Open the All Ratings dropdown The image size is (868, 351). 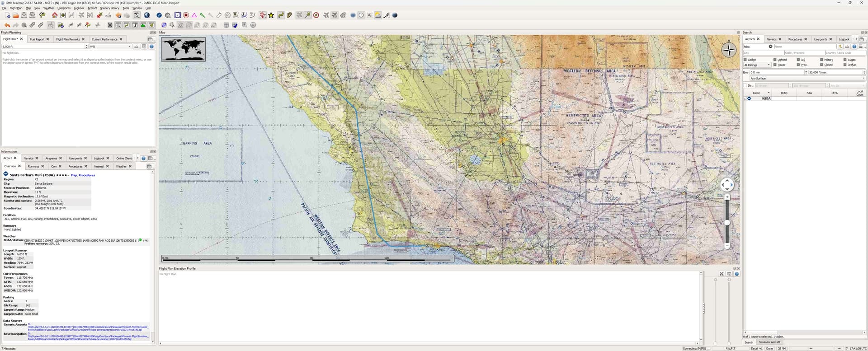[x=757, y=65]
